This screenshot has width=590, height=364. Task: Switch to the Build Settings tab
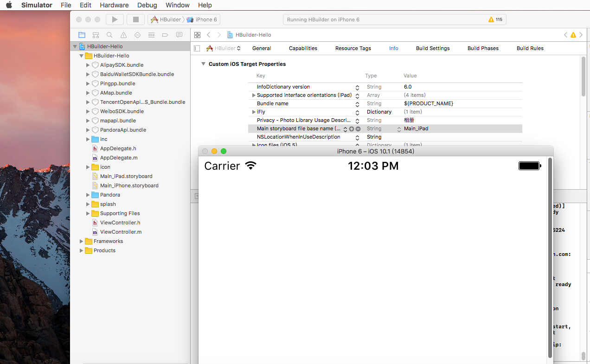point(432,48)
